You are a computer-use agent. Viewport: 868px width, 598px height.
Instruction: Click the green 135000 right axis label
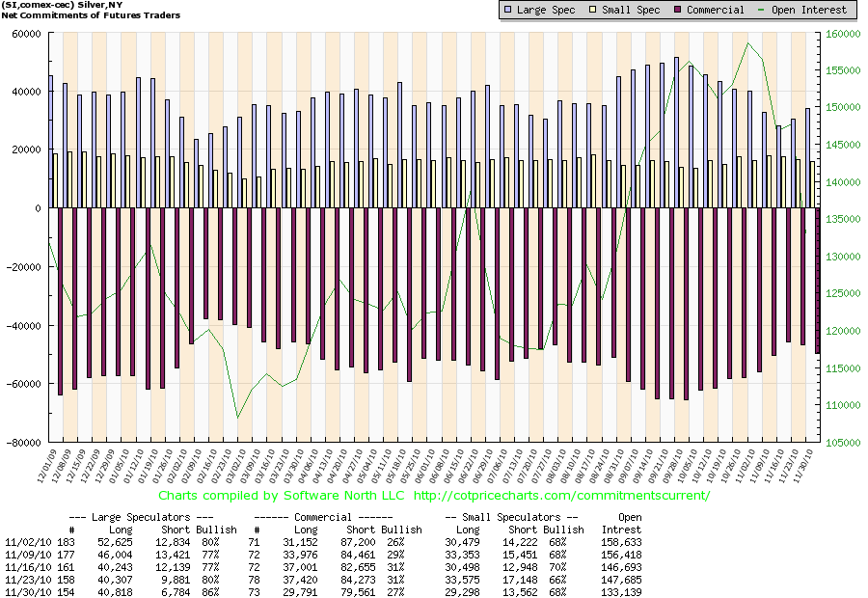tap(843, 219)
